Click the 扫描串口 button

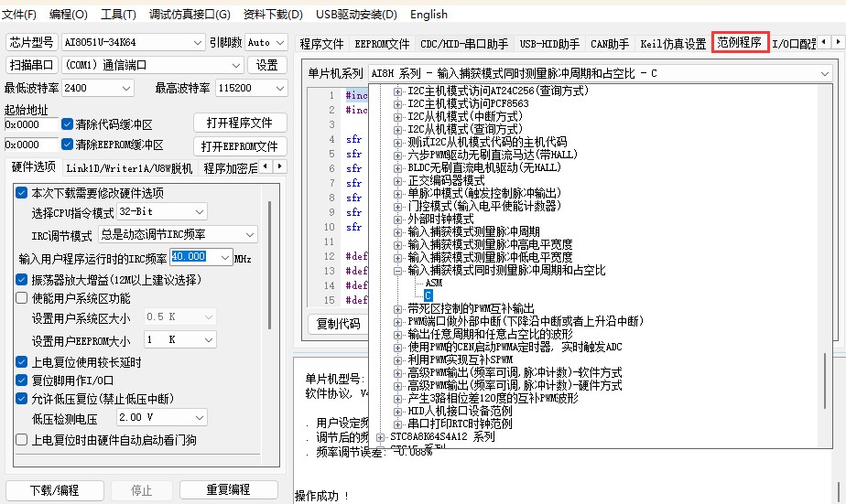coord(31,65)
